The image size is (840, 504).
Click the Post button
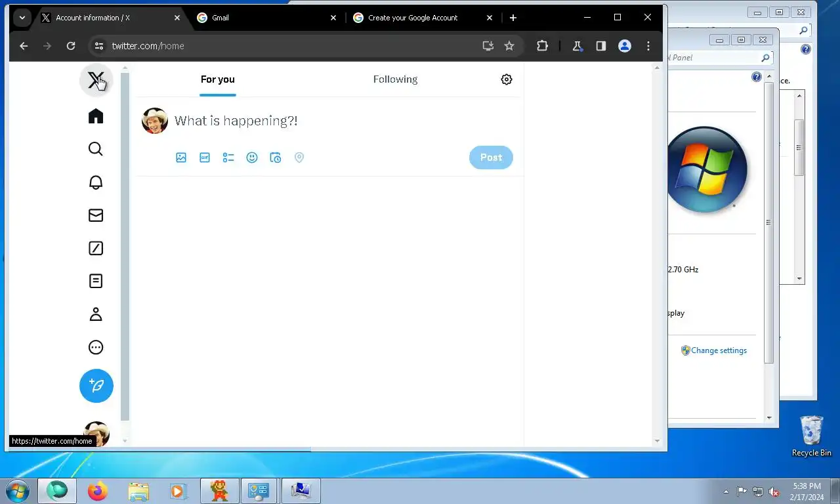point(491,157)
